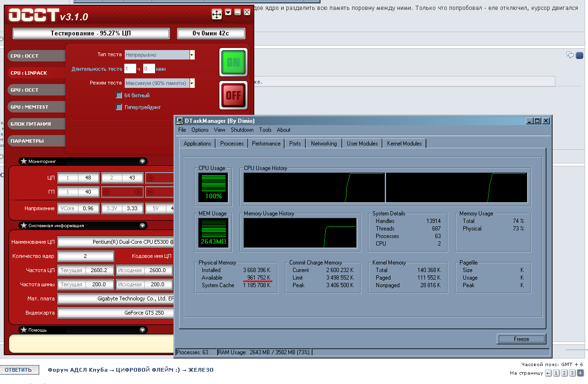
Task: Select the CPU : OCCT test tab
Action: [x=36, y=56]
